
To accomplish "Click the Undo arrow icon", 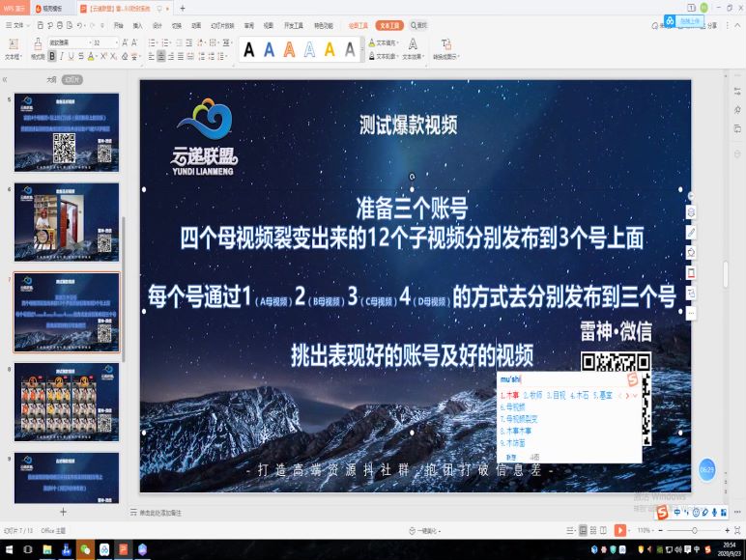I will 79,25.
